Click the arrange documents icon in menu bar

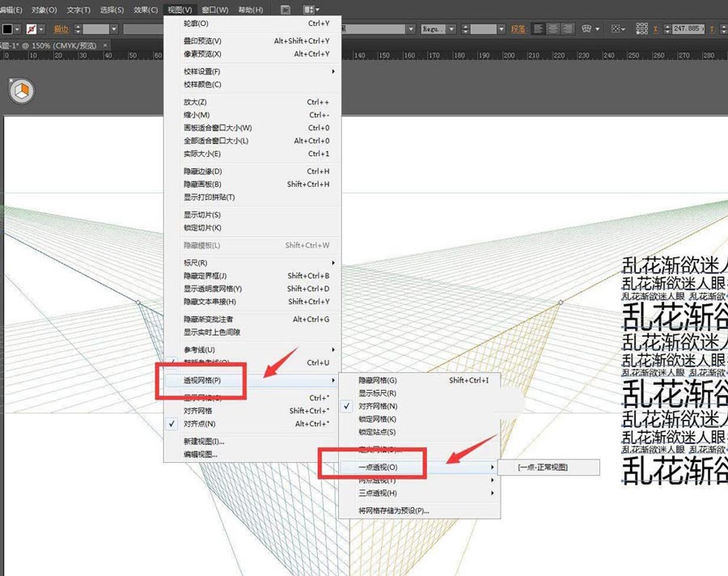(286, 9)
